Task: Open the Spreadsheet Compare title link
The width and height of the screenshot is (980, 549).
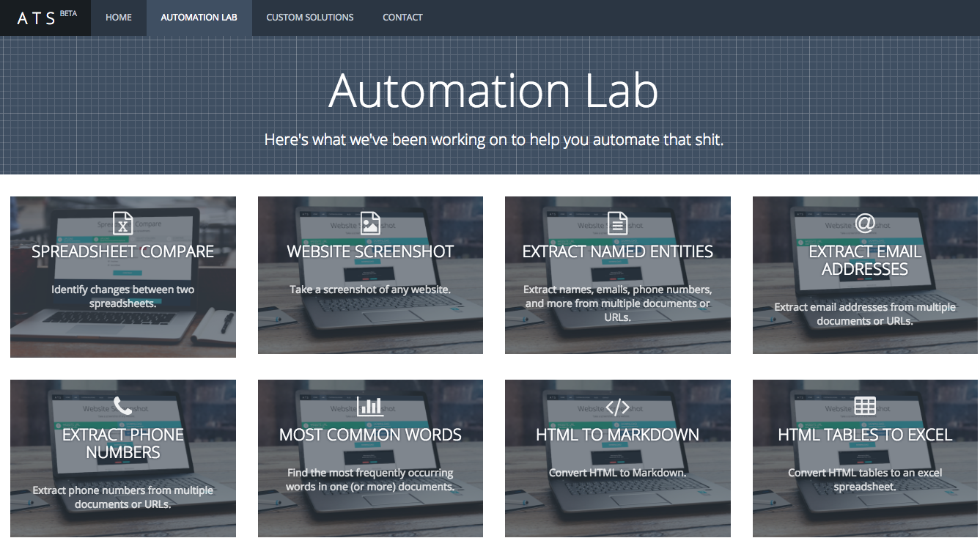Action: 123,251
